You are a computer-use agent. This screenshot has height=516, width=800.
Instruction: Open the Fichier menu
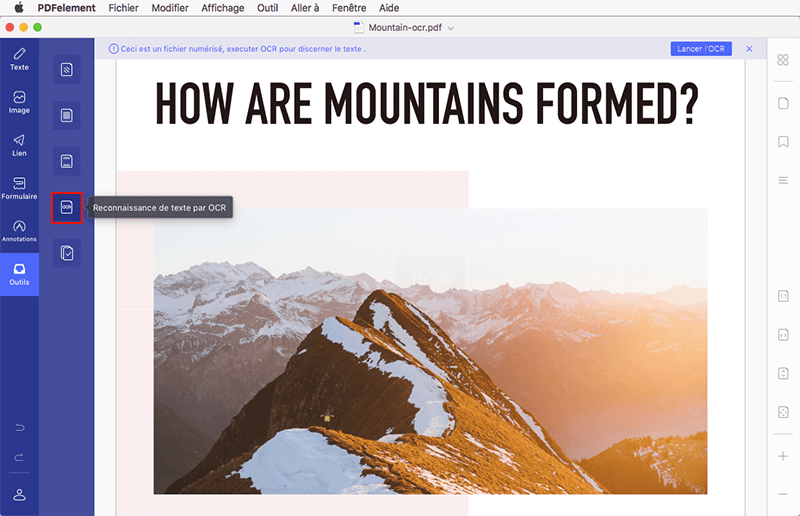point(123,8)
